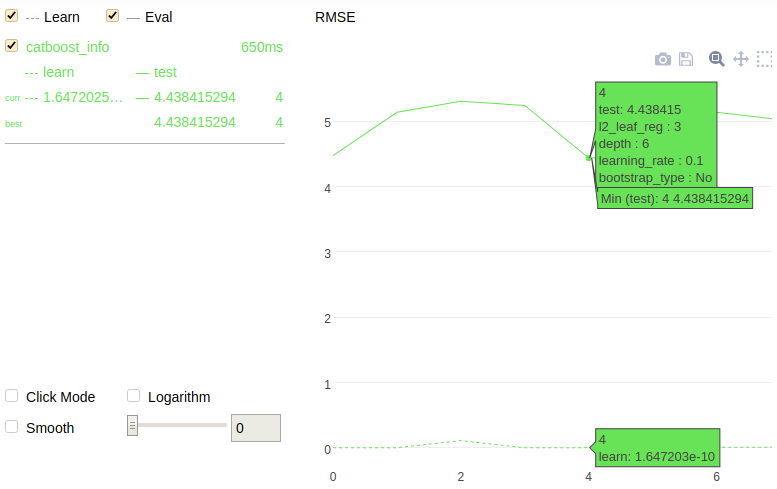Select the dotted Box Select tool

pyautogui.click(x=764, y=59)
